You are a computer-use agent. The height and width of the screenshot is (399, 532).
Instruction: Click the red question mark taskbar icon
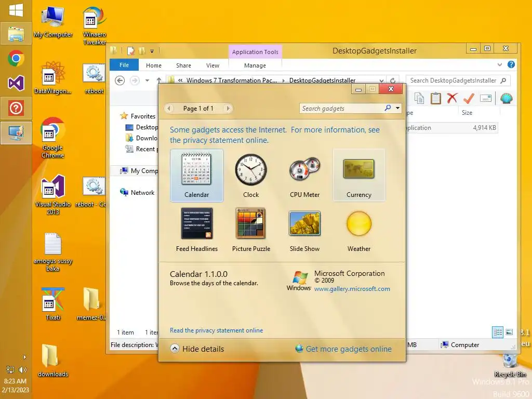coord(16,108)
